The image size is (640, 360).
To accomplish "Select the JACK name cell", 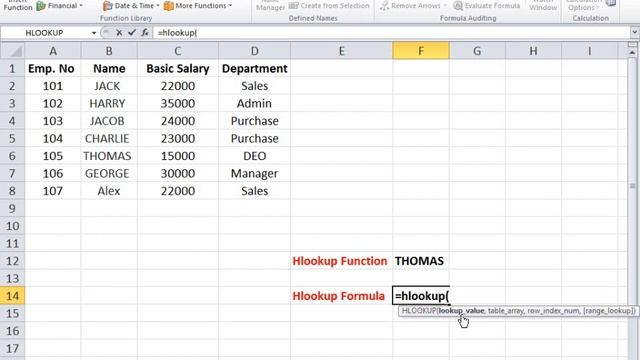I will 109,86.
